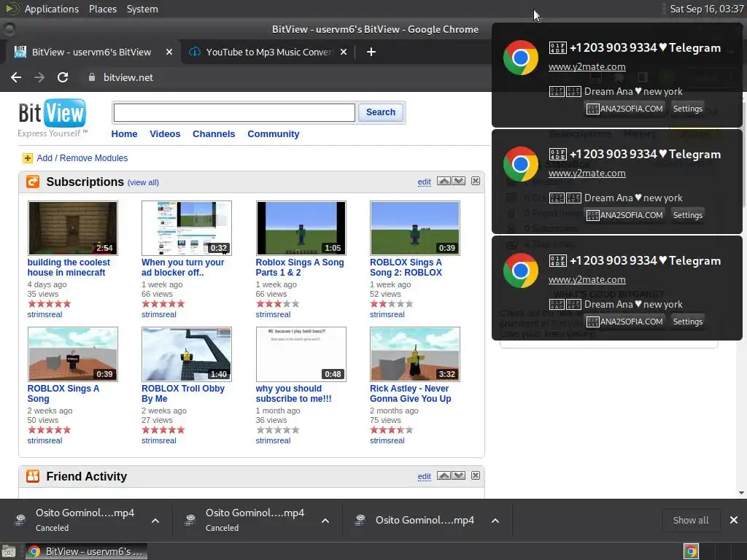Open 'Roblox Sings A Song Parts 1 & 2' title
The width and height of the screenshot is (747, 560).
click(x=300, y=267)
